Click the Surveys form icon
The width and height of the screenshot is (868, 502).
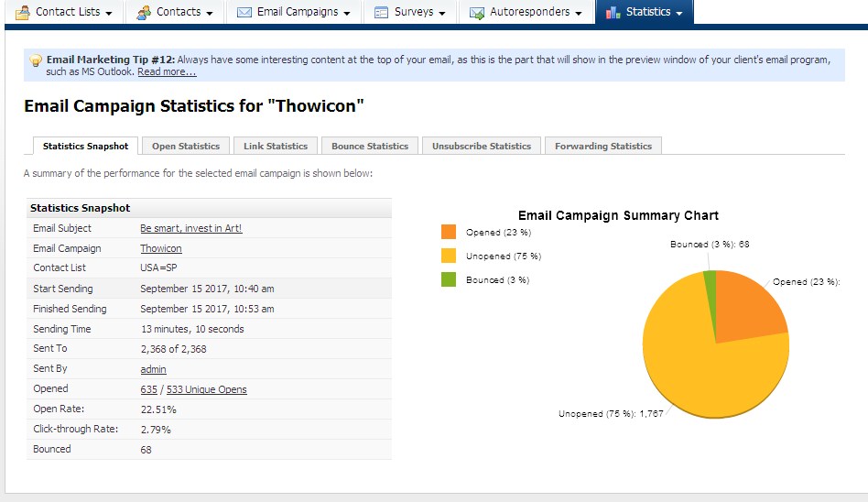382,12
